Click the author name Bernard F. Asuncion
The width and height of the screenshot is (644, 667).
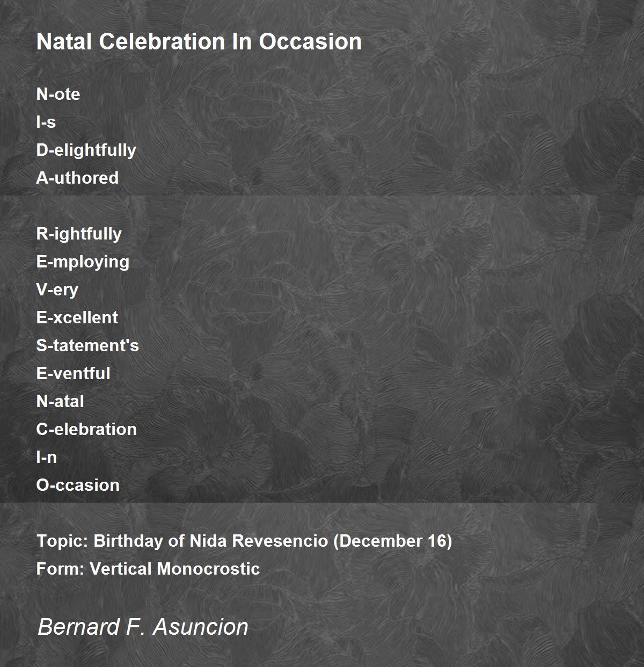point(143,627)
